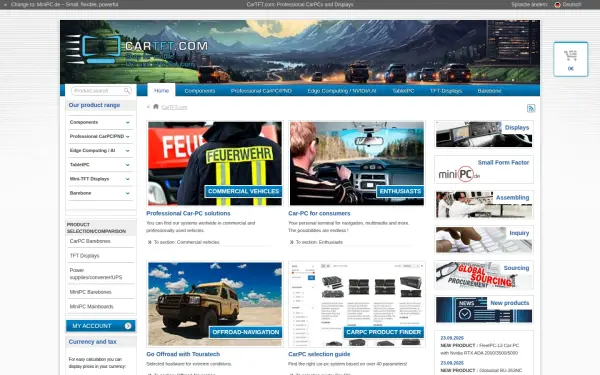Viewport: 600px width, 375px height.
Task: Open Edge Computing / NVIDIA AI tab
Action: 342,91
